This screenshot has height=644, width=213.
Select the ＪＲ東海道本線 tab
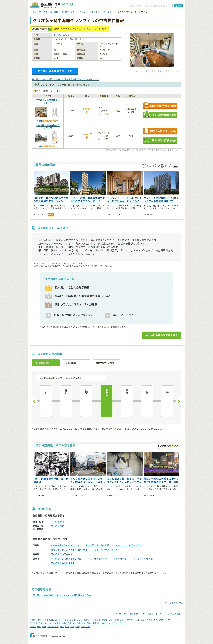click(x=46, y=363)
